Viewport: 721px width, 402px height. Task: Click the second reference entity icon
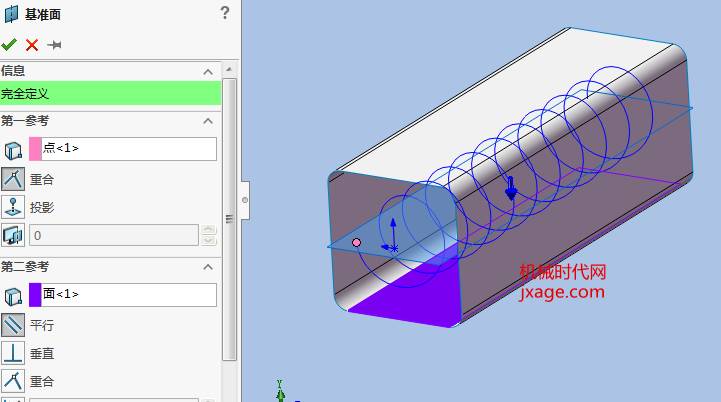pyautogui.click(x=13, y=296)
